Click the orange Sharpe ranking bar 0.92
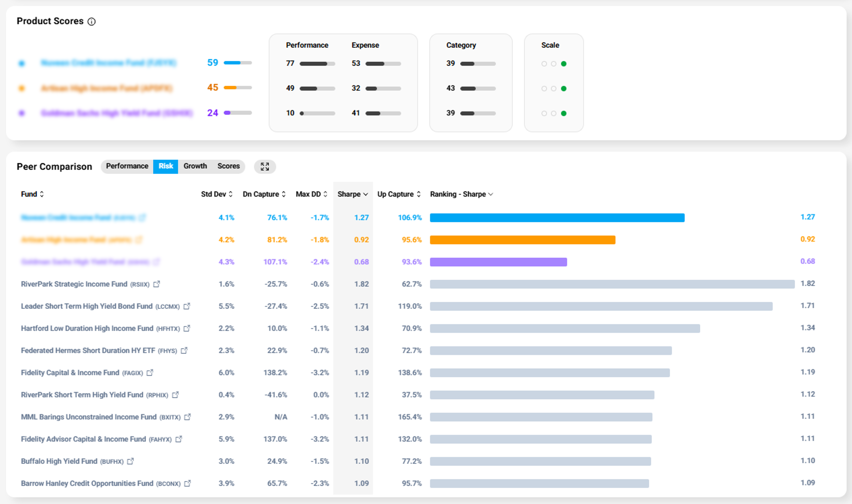This screenshot has height=504, width=852. [x=522, y=240]
